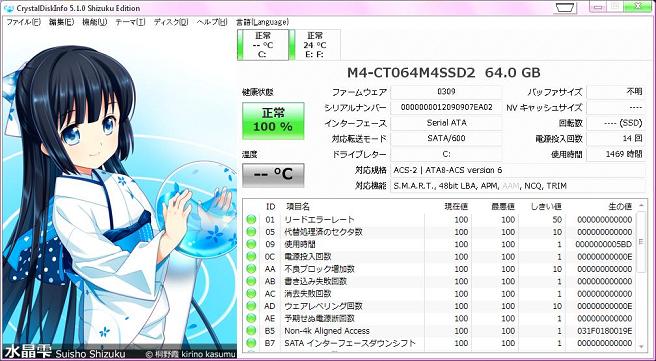Click the green 正常 100 % health status button
The width and height of the screenshot is (656, 361).
click(273, 120)
